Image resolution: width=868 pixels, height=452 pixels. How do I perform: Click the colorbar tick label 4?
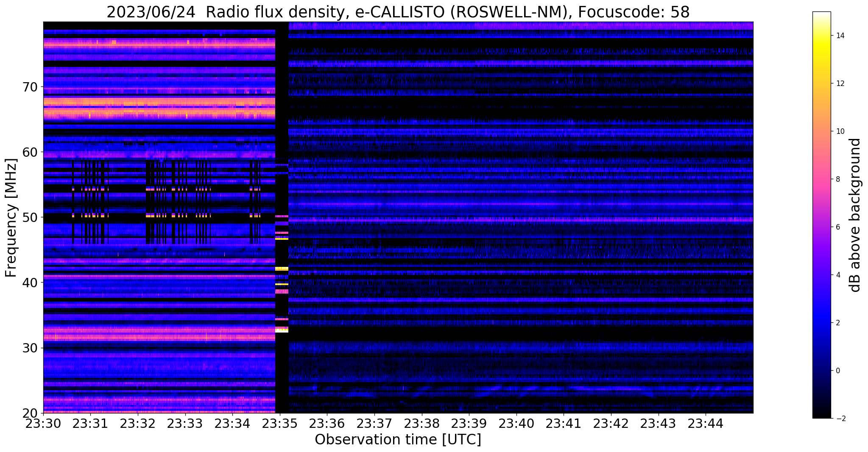tap(837, 275)
